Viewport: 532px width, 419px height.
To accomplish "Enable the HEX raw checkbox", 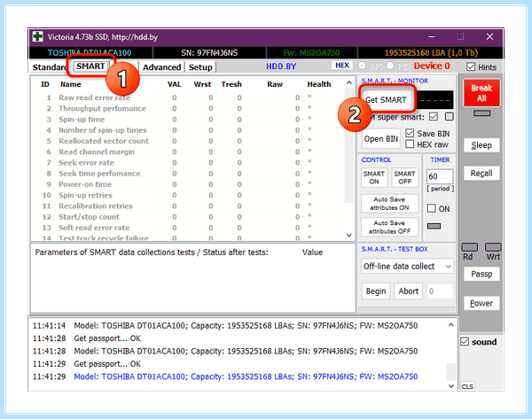I will pos(410,144).
